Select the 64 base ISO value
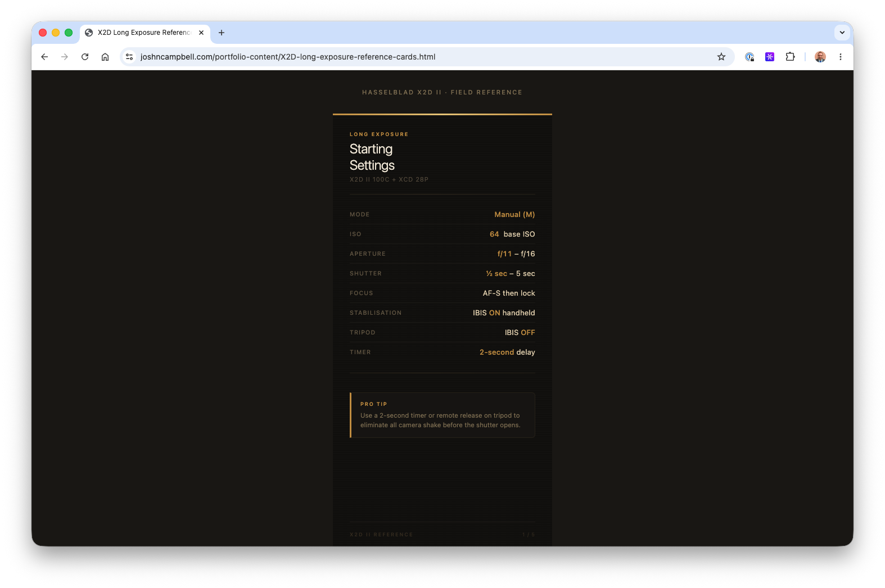This screenshot has width=885, height=588. [512, 234]
